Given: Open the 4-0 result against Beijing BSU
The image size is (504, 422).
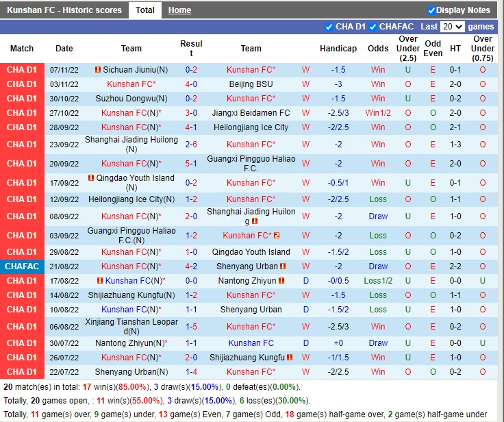Looking at the screenshot, I should 191,84.
